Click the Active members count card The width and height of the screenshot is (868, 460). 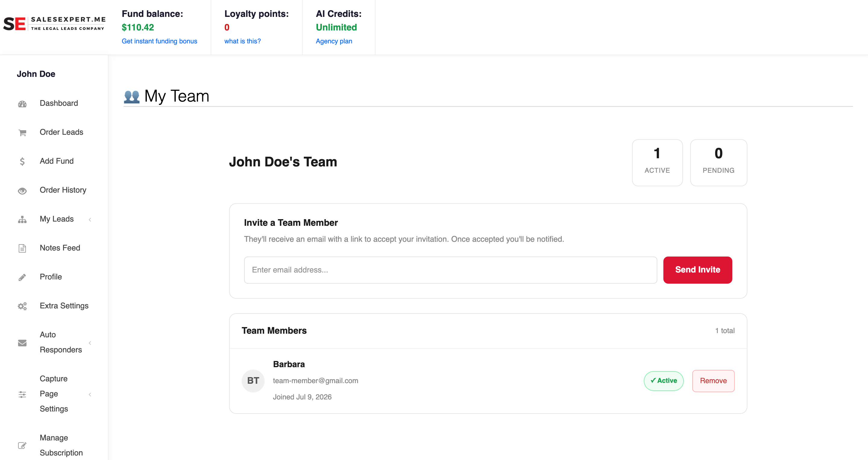point(657,163)
